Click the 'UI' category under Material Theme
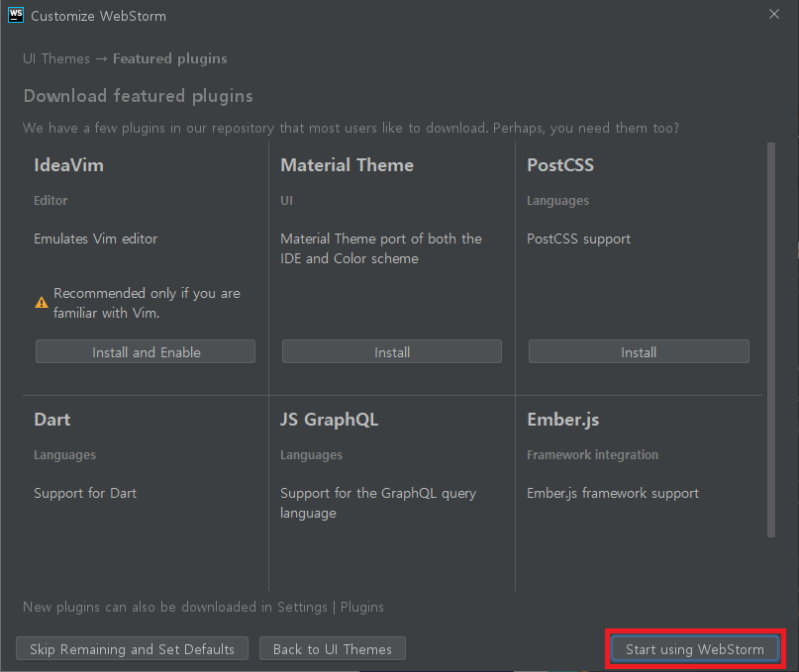The image size is (799, 672). (x=286, y=200)
